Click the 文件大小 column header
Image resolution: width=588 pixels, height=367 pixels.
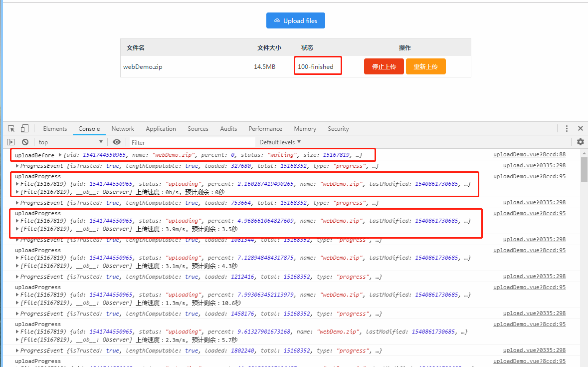click(269, 47)
